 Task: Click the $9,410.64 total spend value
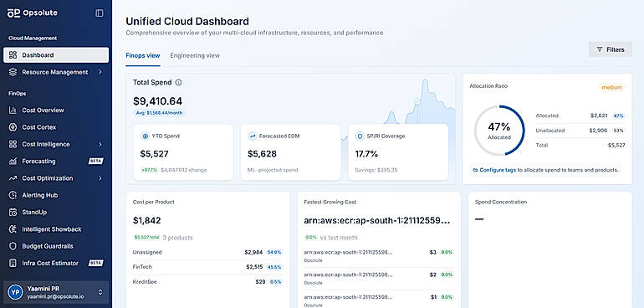[x=158, y=101]
